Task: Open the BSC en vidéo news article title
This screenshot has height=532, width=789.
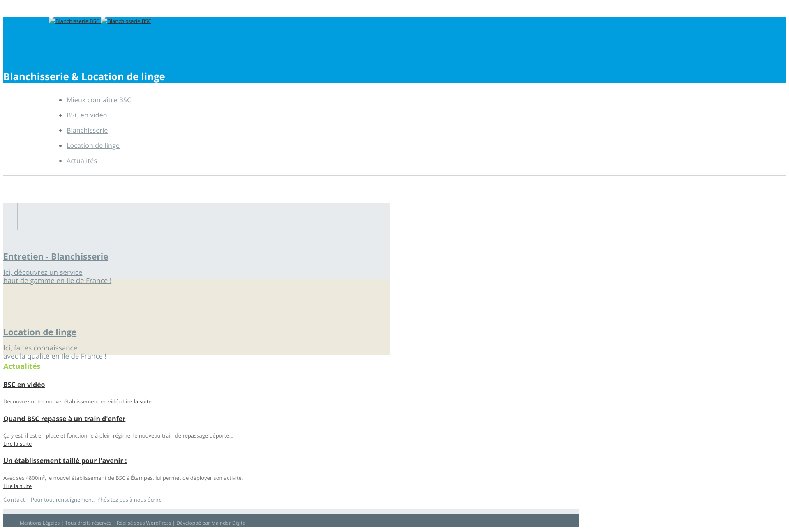Action: pos(24,385)
